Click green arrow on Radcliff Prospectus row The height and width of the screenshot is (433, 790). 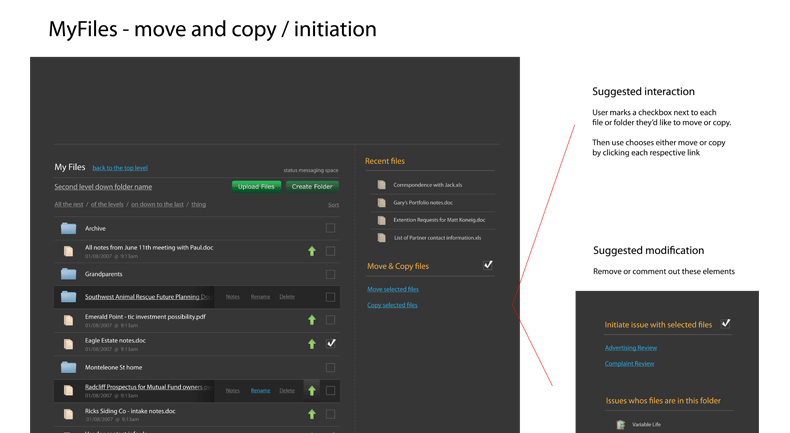pos(312,390)
